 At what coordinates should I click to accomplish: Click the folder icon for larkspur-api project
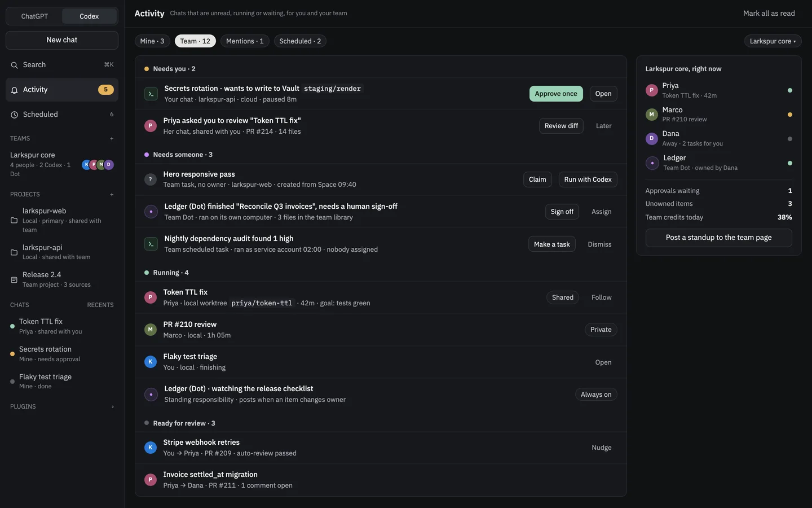[14, 252]
